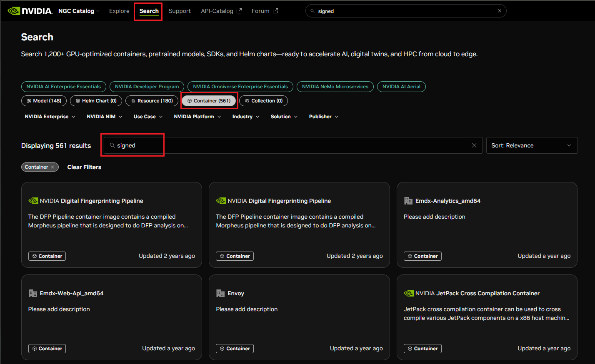Click the magnifier icon in the results search field
Image resolution: width=595 pixels, height=364 pixels.
coord(112,145)
